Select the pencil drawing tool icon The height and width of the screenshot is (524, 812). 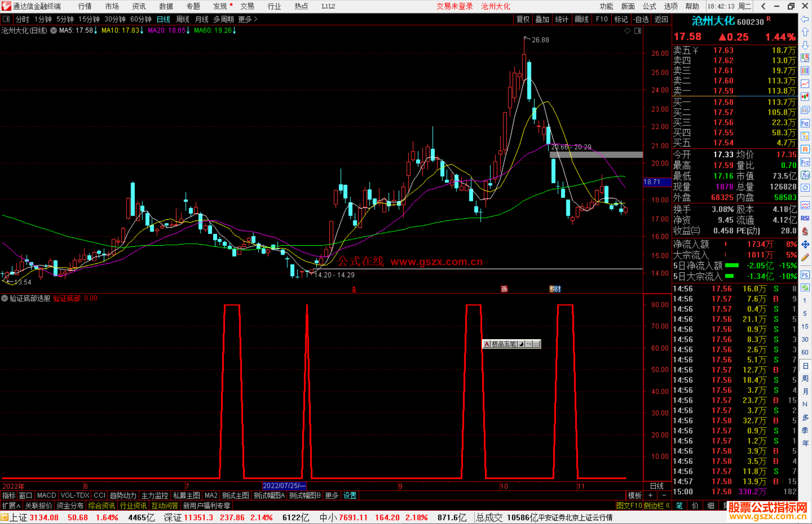point(805,257)
